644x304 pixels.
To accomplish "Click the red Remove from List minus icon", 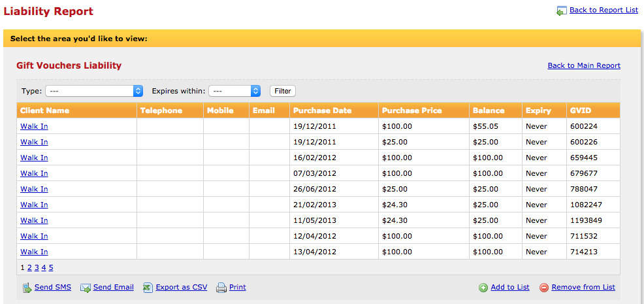I will 544,288.
